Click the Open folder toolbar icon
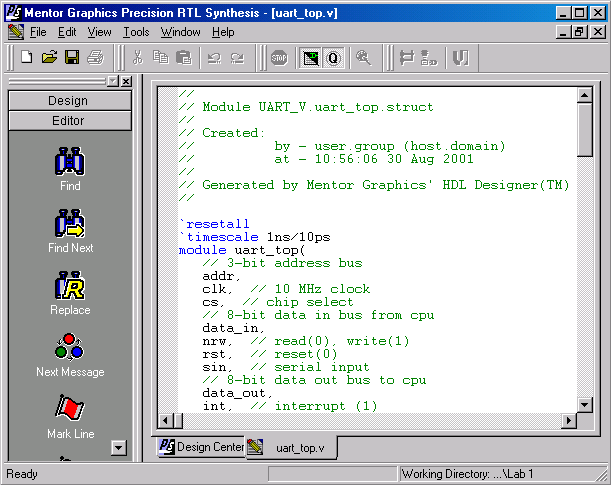The width and height of the screenshot is (611, 485). (49, 57)
